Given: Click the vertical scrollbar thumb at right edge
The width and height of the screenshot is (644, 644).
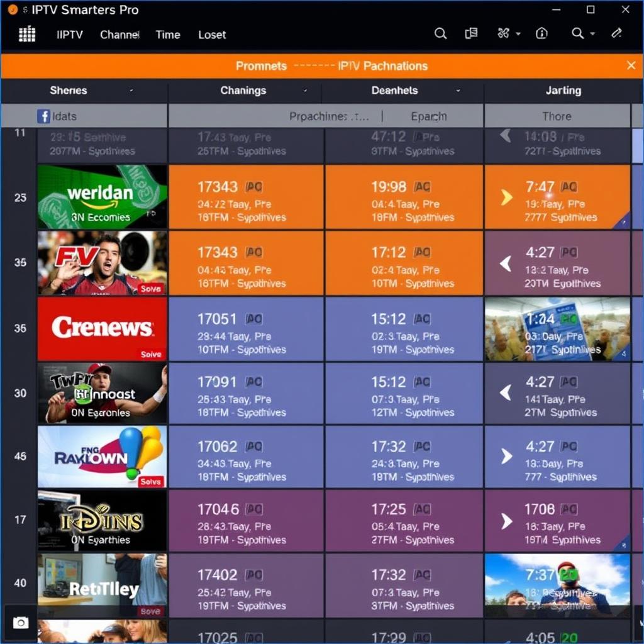Looking at the screenshot, I should 638,146.
